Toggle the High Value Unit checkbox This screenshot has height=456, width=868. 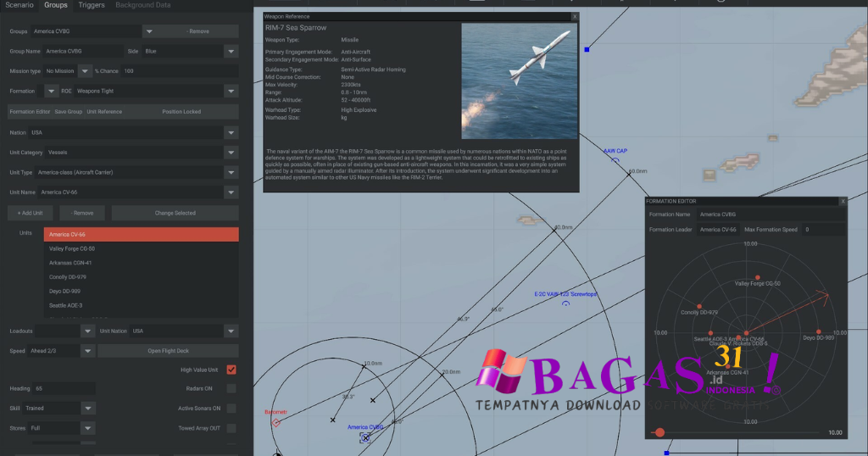click(231, 370)
